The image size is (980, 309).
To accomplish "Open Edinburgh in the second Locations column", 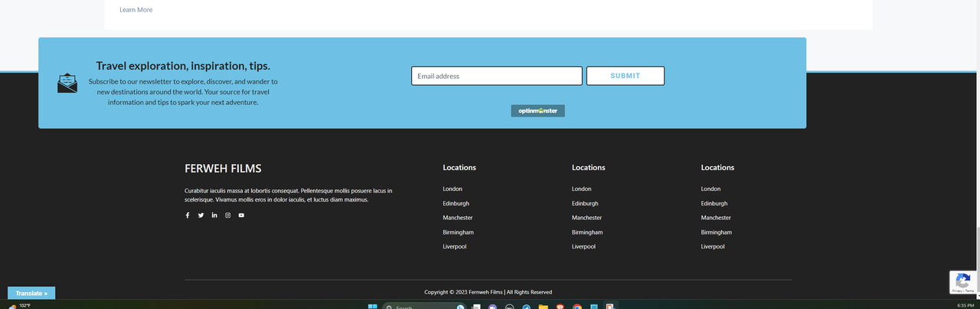I will point(586,203).
